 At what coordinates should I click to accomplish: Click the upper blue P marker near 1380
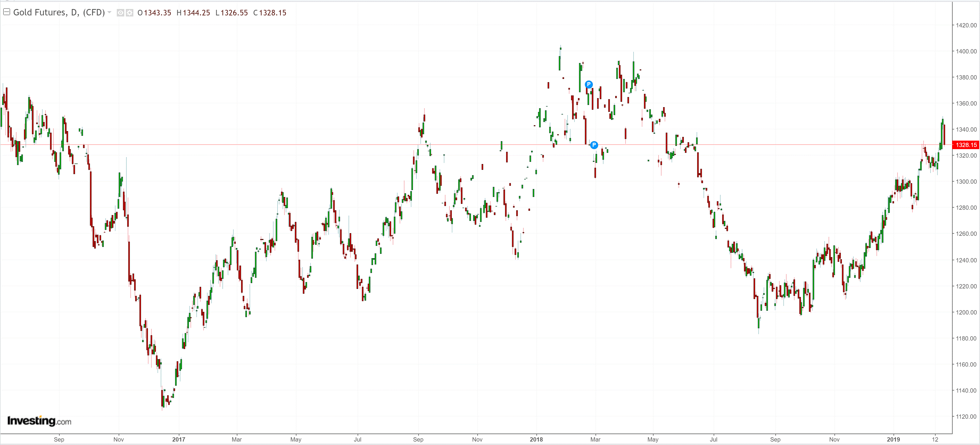coord(589,84)
